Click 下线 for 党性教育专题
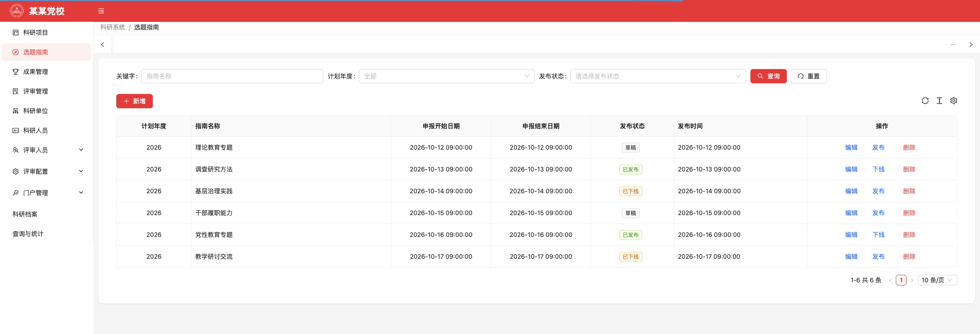This screenshot has height=334, width=980. [878, 235]
